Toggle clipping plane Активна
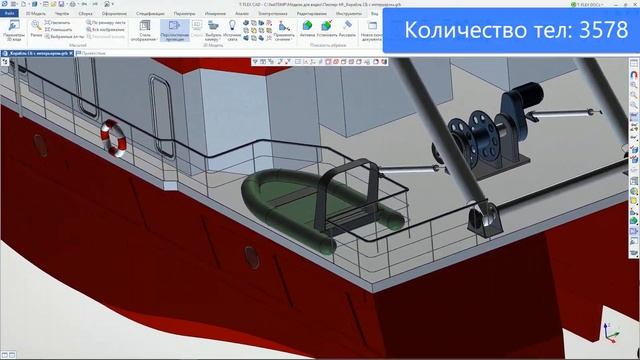This screenshot has height=360, width=640. 307,29
